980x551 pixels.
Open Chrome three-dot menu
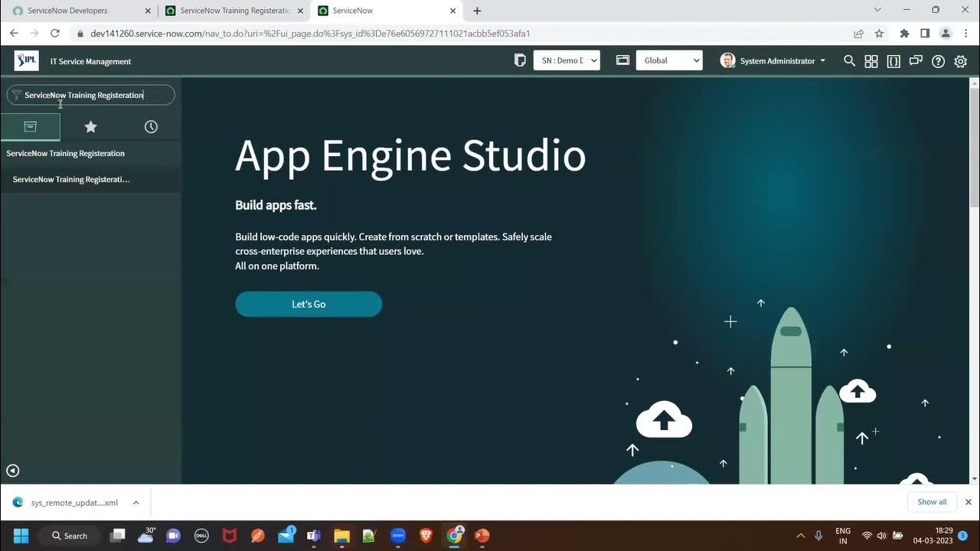(965, 34)
